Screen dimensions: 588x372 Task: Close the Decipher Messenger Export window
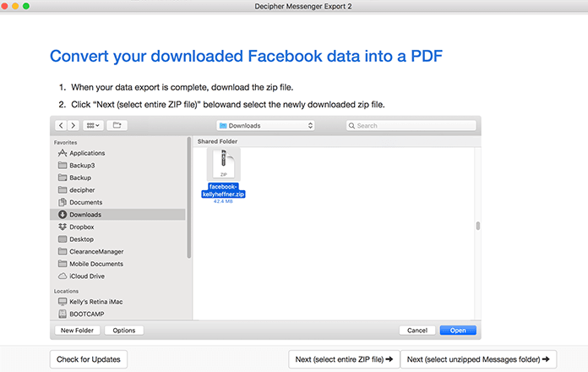click(4, 6)
